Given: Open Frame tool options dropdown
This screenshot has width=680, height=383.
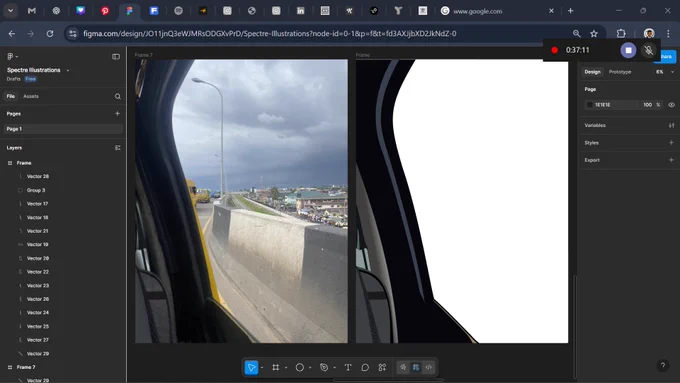Looking at the screenshot, I should pyautogui.click(x=286, y=368).
